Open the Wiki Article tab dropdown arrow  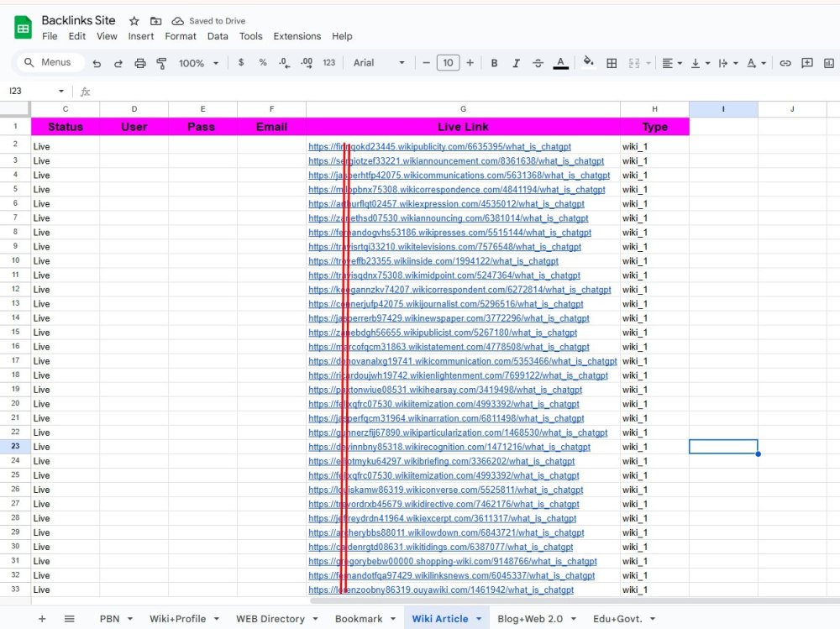click(479, 619)
